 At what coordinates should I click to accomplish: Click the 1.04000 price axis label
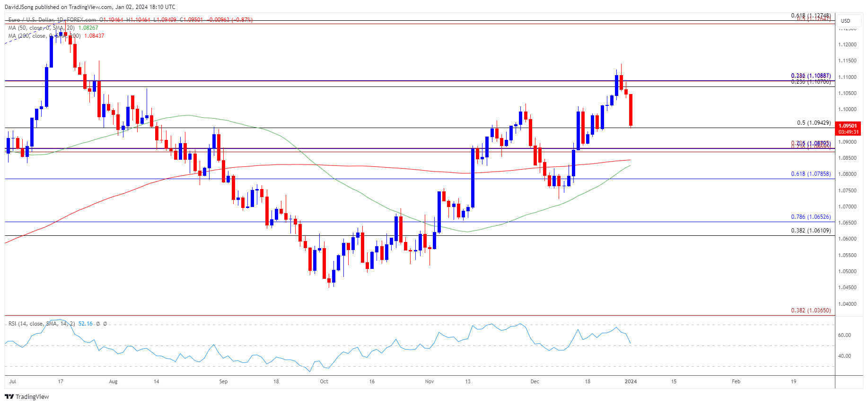(847, 304)
